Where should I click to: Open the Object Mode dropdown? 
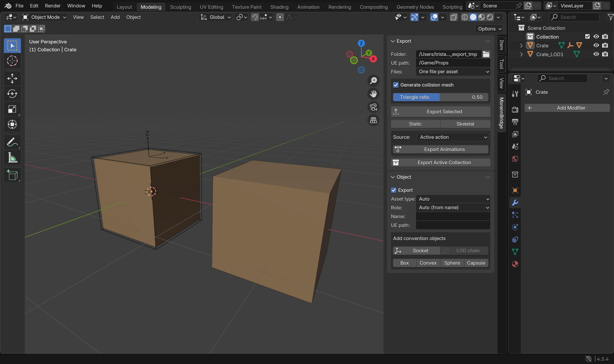coord(44,17)
